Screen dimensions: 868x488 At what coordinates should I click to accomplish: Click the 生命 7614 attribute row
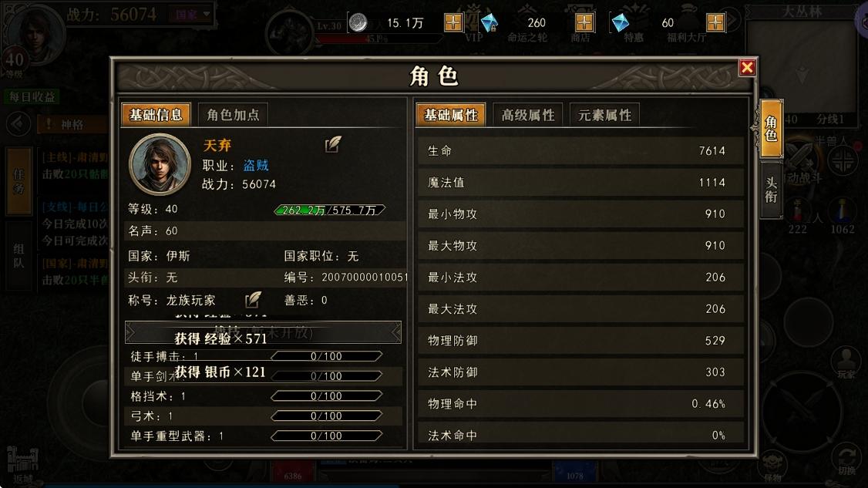point(580,150)
